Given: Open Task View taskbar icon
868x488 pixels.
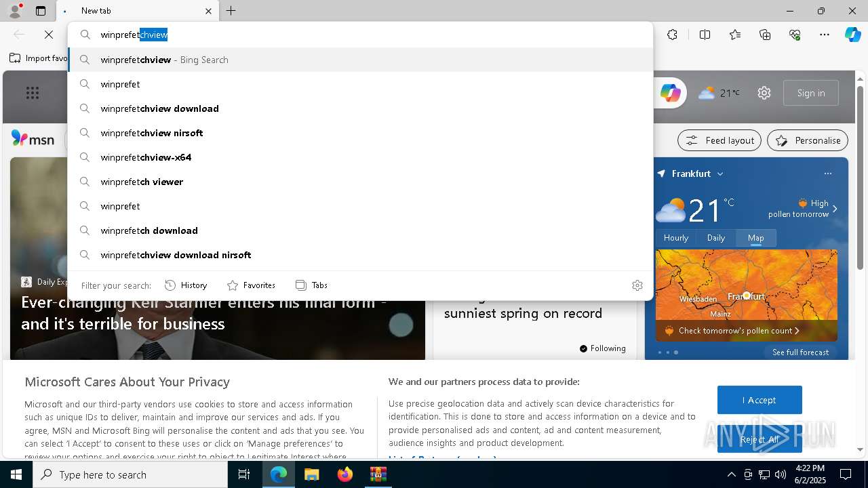Looking at the screenshot, I should click(x=245, y=474).
